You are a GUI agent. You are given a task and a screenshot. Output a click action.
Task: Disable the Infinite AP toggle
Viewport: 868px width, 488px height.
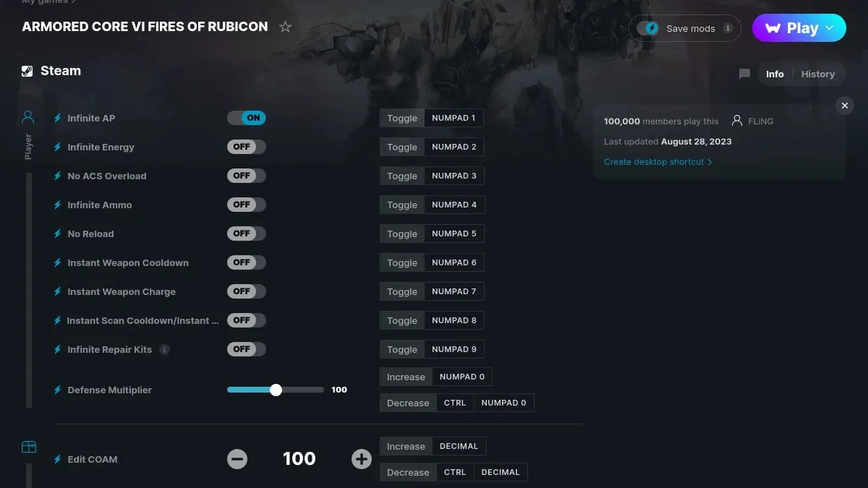[247, 118]
